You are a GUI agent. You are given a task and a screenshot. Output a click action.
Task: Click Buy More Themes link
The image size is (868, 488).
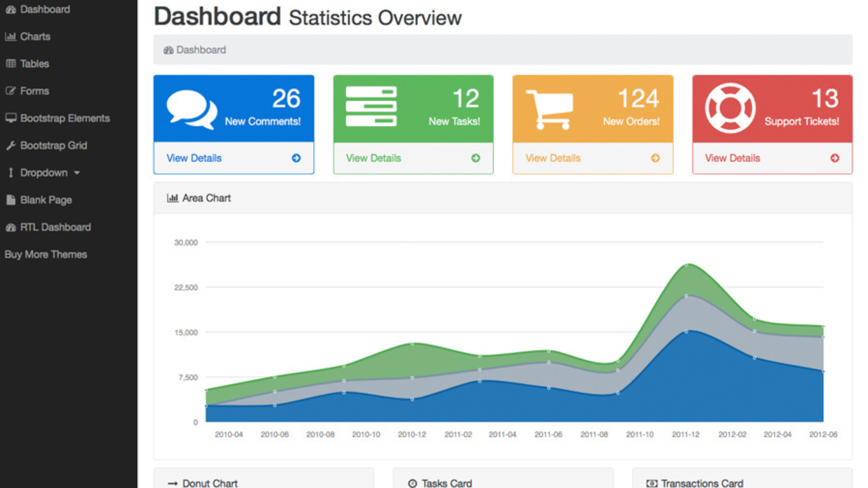coord(46,254)
